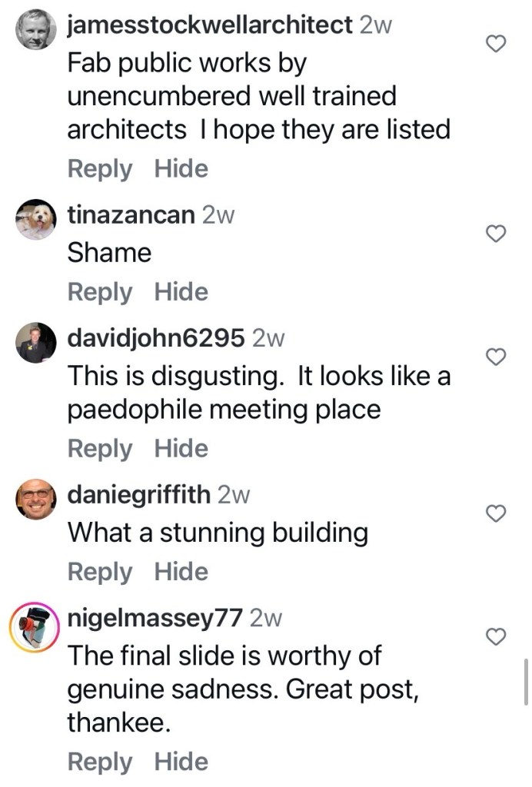Hide the tinazancan Shame comment
The width and height of the screenshot is (532, 787).
coord(181,292)
